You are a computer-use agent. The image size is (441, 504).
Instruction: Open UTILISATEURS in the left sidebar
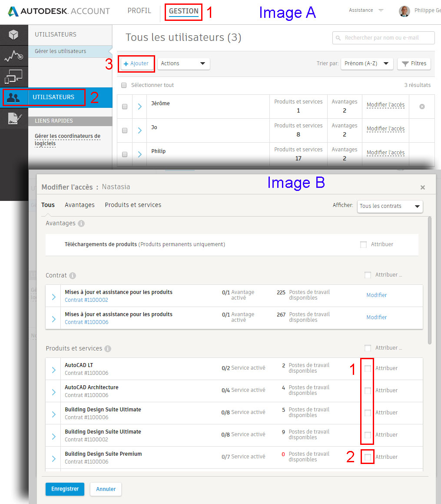click(53, 97)
